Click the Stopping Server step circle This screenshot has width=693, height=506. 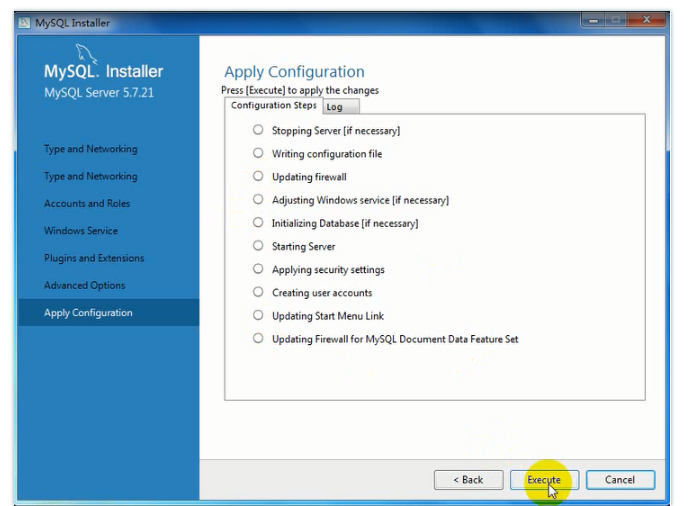point(258,129)
